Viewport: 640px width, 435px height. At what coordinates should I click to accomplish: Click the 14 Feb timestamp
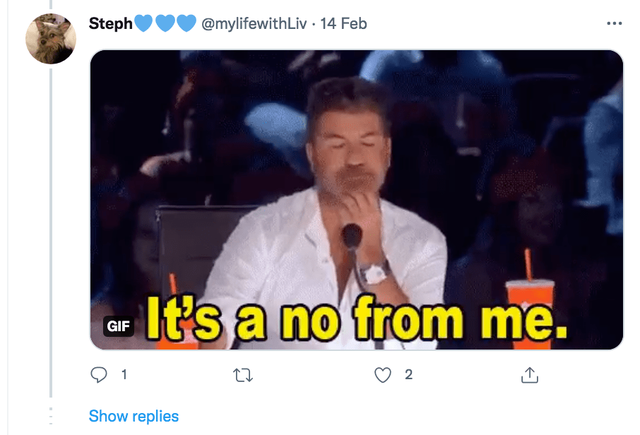pyautogui.click(x=343, y=24)
